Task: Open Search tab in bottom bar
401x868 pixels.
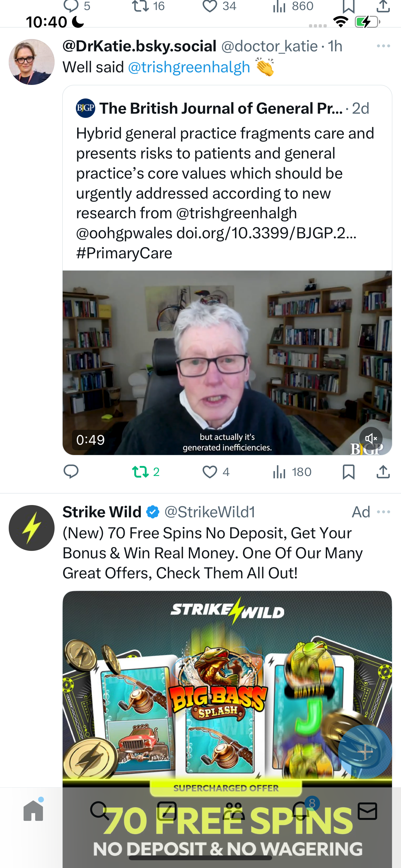Action: (x=100, y=811)
